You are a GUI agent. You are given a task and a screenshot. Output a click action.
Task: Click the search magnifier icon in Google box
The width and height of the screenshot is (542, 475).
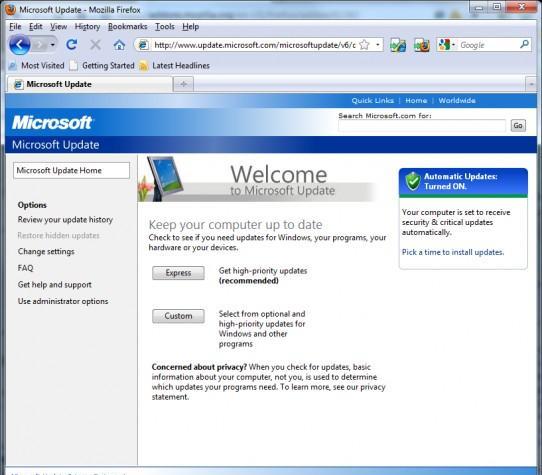[x=524, y=45]
